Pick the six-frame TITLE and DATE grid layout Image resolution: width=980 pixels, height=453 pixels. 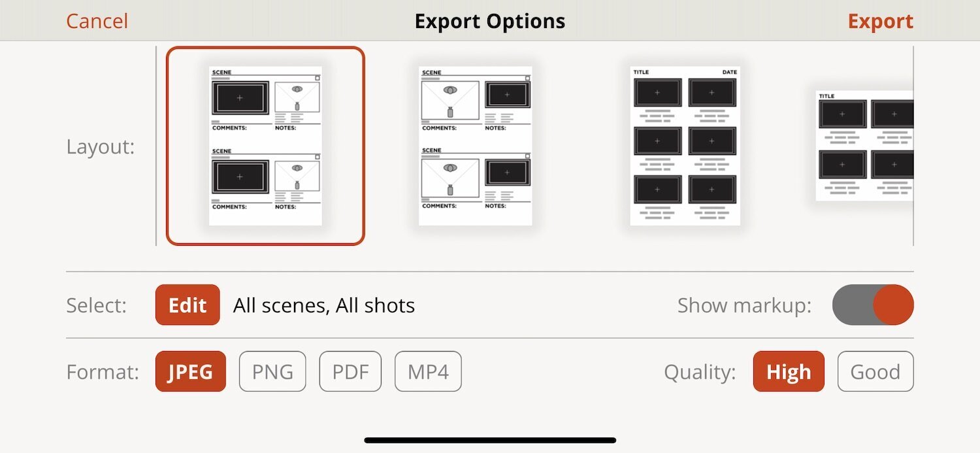point(684,145)
